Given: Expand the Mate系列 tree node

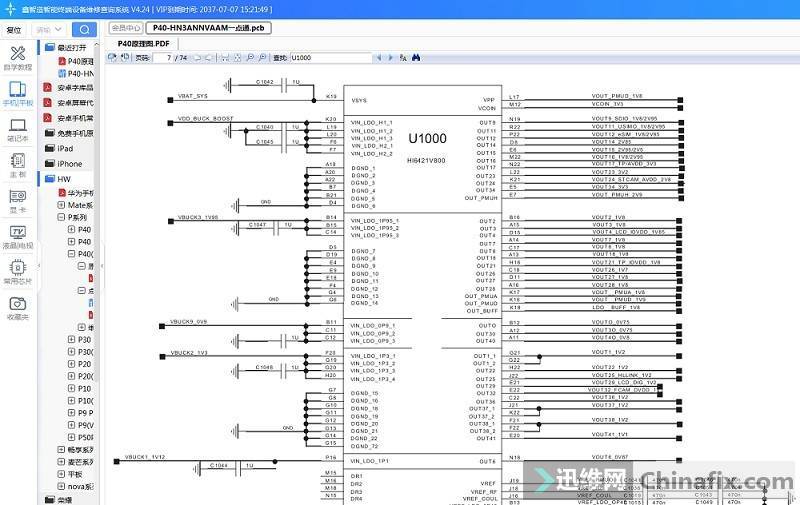Looking at the screenshot, I should pos(61,204).
